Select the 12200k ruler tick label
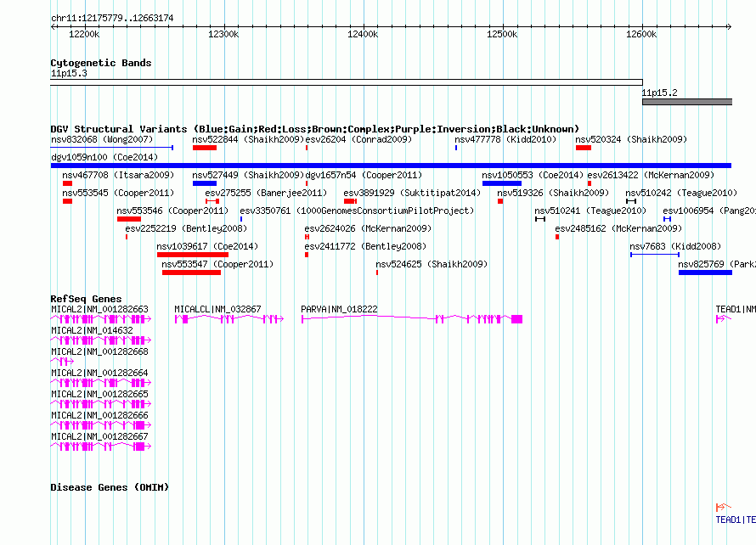Screen dimensions: 756x545 (84, 34)
